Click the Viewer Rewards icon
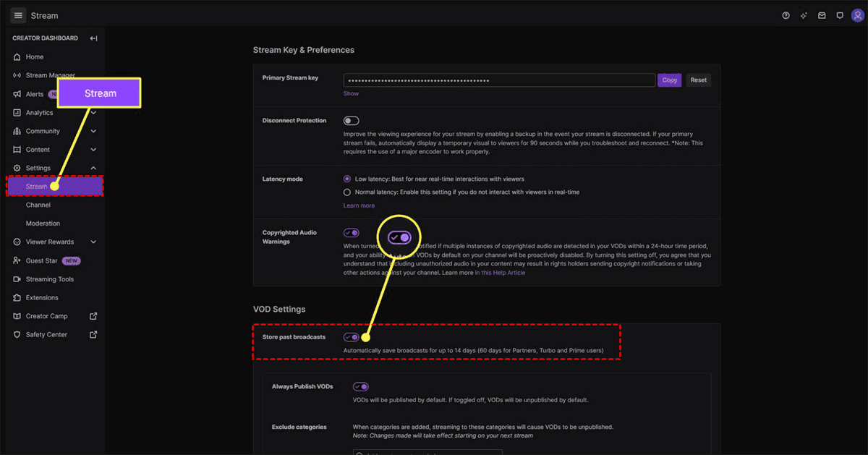 17,242
